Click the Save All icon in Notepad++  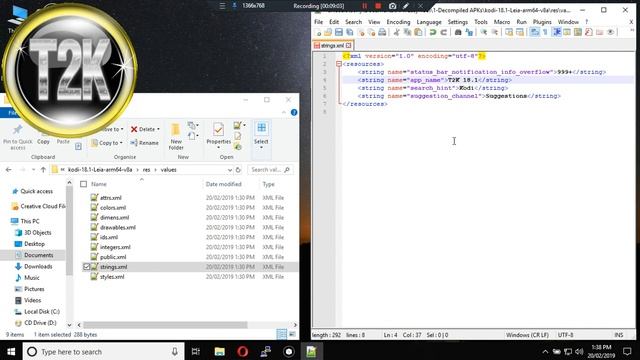click(x=350, y=33)
